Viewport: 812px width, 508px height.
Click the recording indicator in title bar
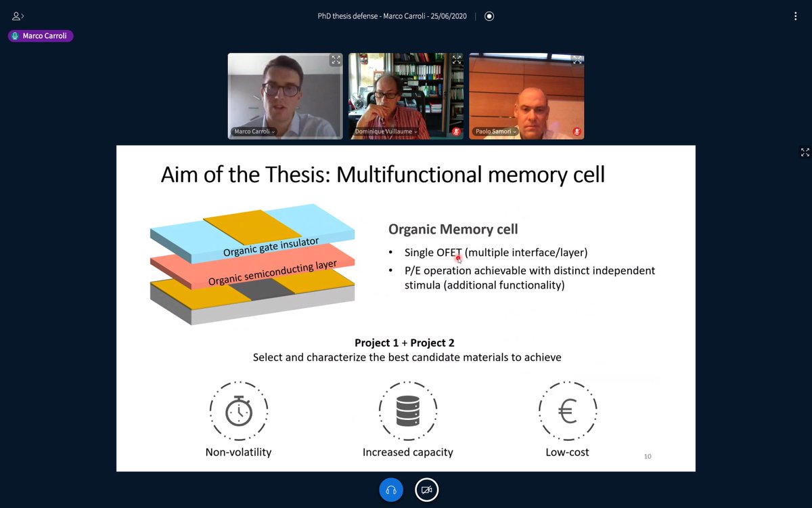[x=489, y=16]
